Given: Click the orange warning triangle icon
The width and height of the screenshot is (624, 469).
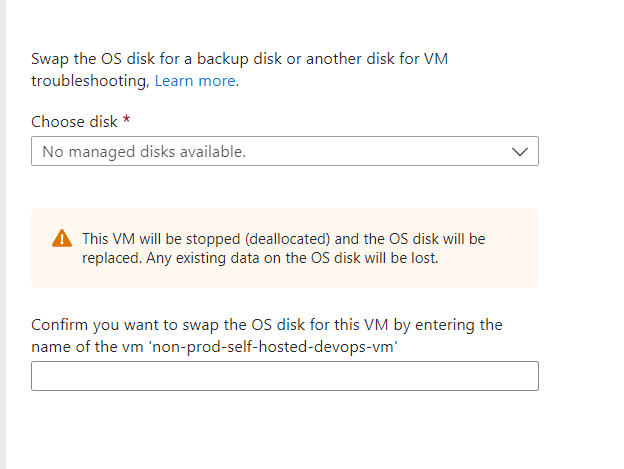Looking at the screenshot, I should pos(62,239).
